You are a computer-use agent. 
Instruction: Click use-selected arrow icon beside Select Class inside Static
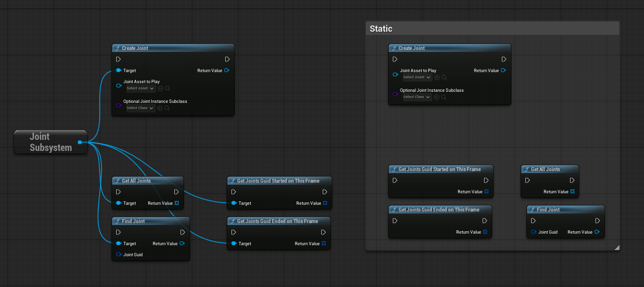(437, 97)
